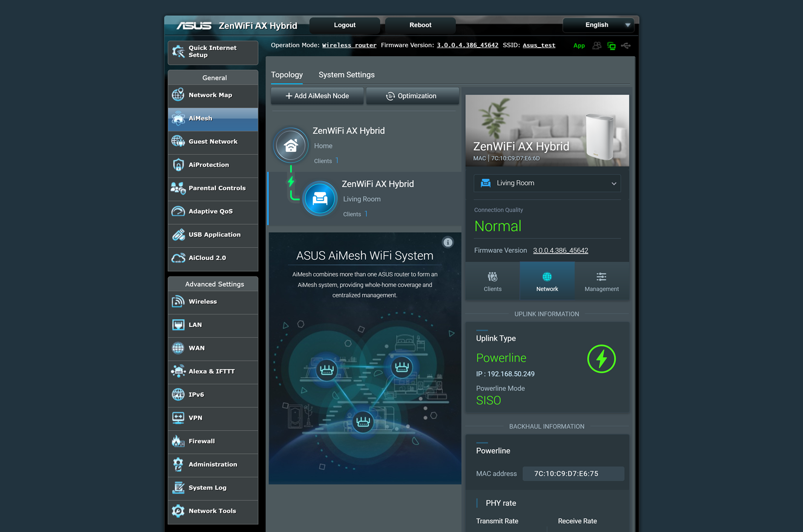Click the USB status icon in header
Viewport: 803px width, 532px height.
[x=626, y=46]
